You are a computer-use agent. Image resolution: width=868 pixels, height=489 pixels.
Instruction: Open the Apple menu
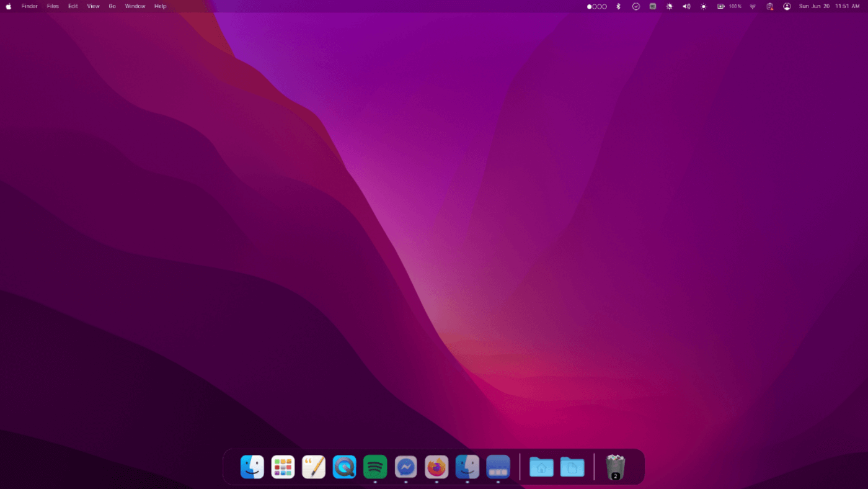(x=9, y=6)
